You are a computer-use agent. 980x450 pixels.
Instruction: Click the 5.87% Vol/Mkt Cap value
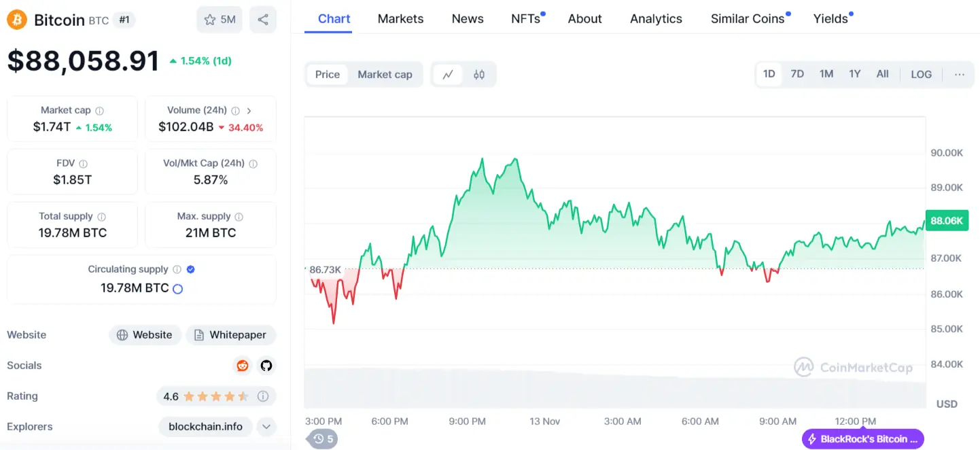coord(210,180)
